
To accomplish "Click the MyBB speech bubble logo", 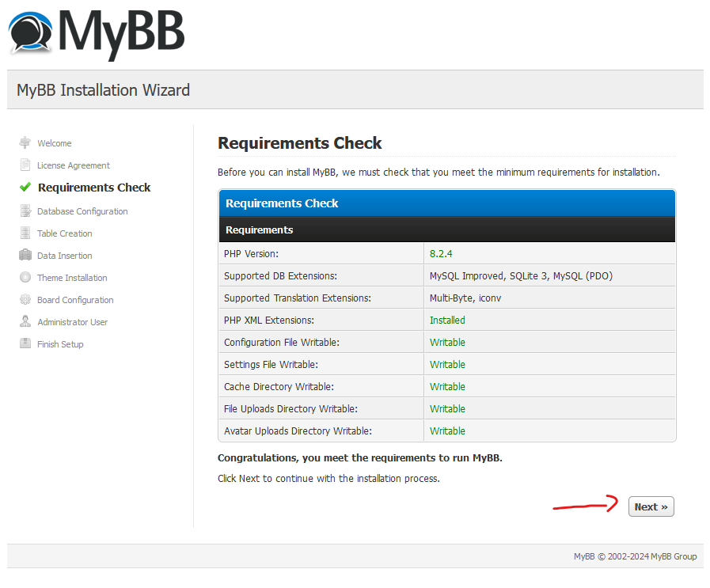I will pos(30,32).
